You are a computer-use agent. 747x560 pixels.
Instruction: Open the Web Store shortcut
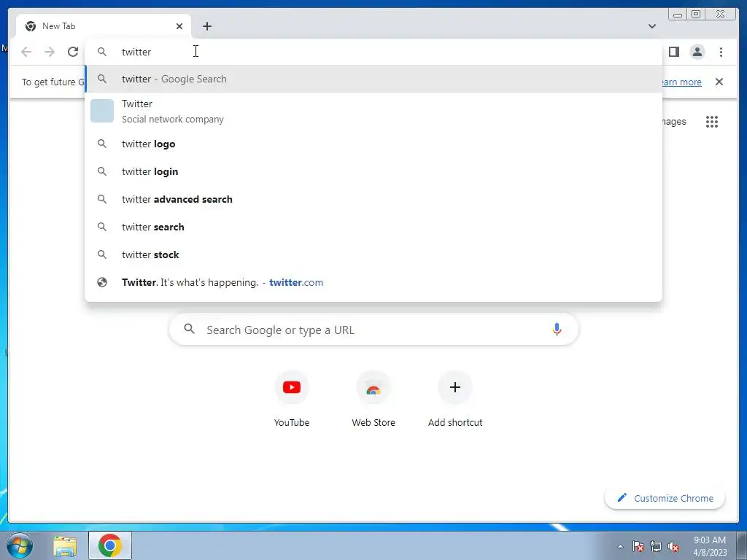[373, 399]
